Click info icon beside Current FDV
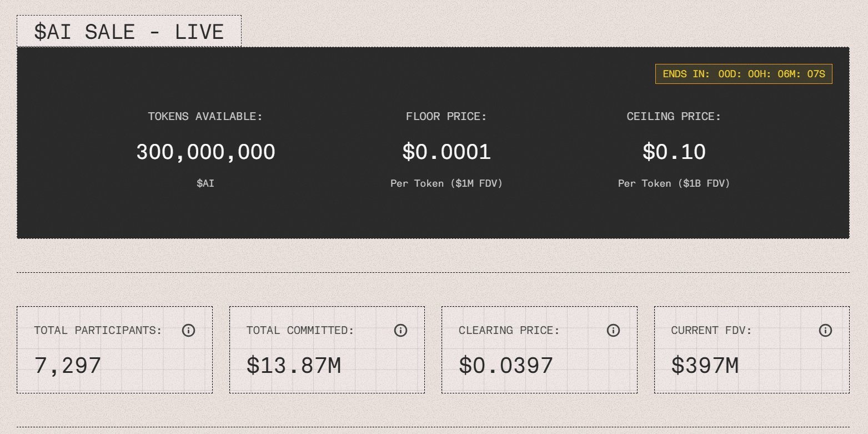 (x=825, y=331)
